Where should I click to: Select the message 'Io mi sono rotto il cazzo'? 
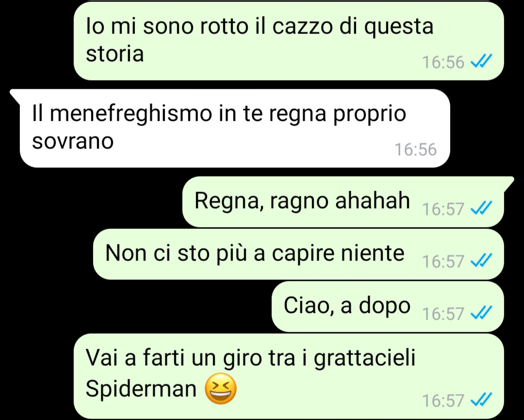[289, 41]
